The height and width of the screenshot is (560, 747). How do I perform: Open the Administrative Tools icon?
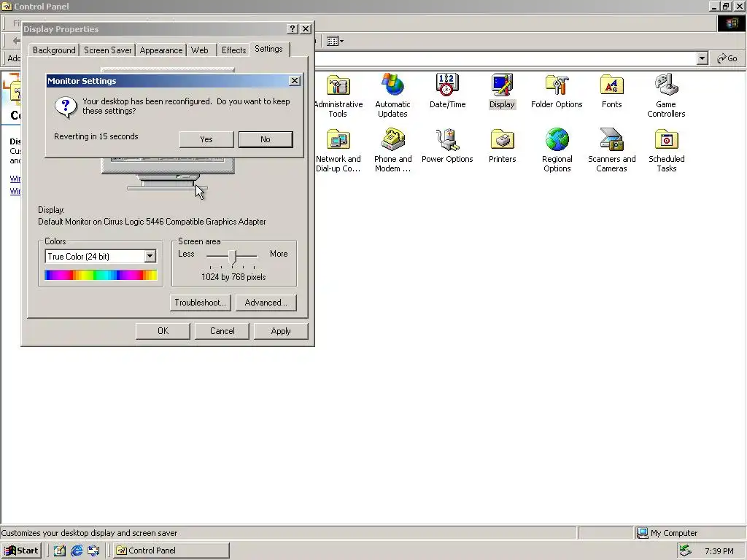338,96
